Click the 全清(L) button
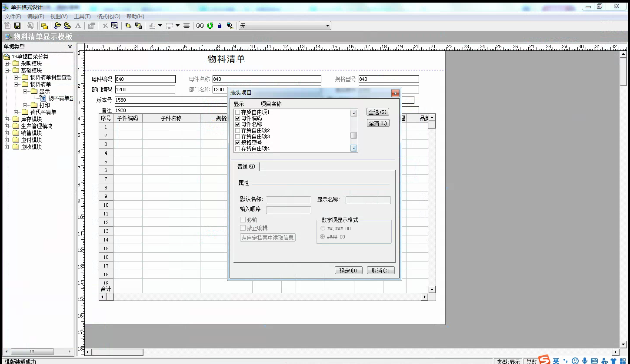 pyautogui.click(x=377, y=123)
